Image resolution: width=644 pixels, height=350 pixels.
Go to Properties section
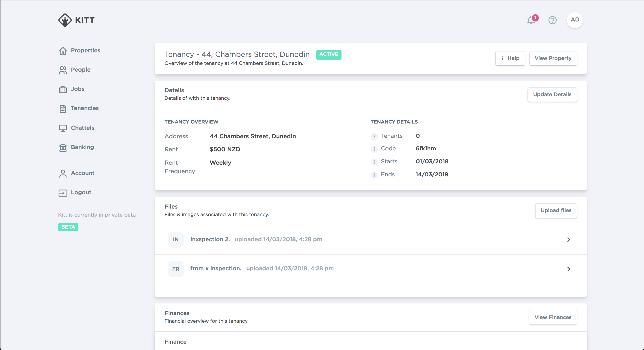[86, 50]
